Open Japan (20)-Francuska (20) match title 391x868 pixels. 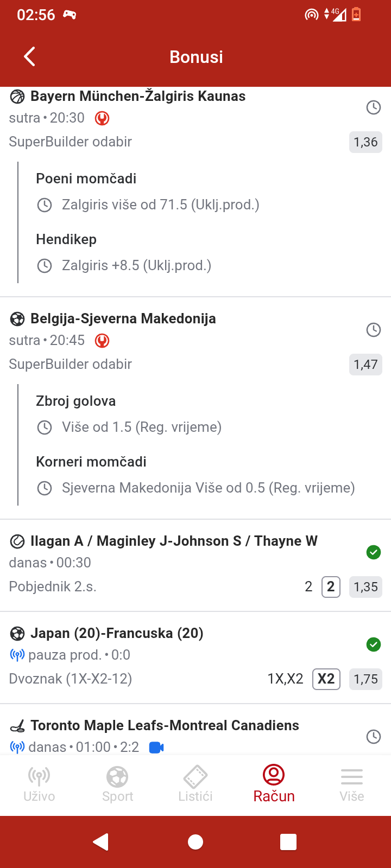coord(117,634)
